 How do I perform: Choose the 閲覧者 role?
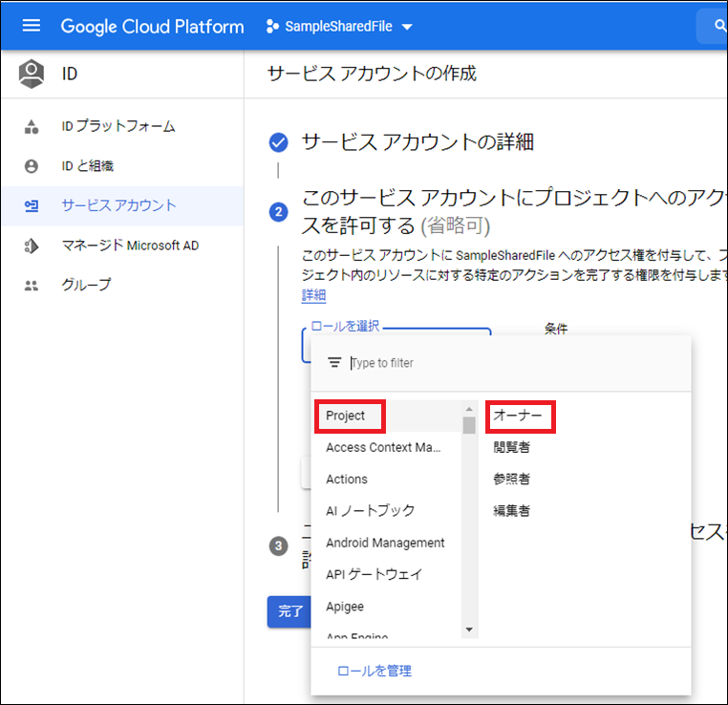tap(512, 447)
